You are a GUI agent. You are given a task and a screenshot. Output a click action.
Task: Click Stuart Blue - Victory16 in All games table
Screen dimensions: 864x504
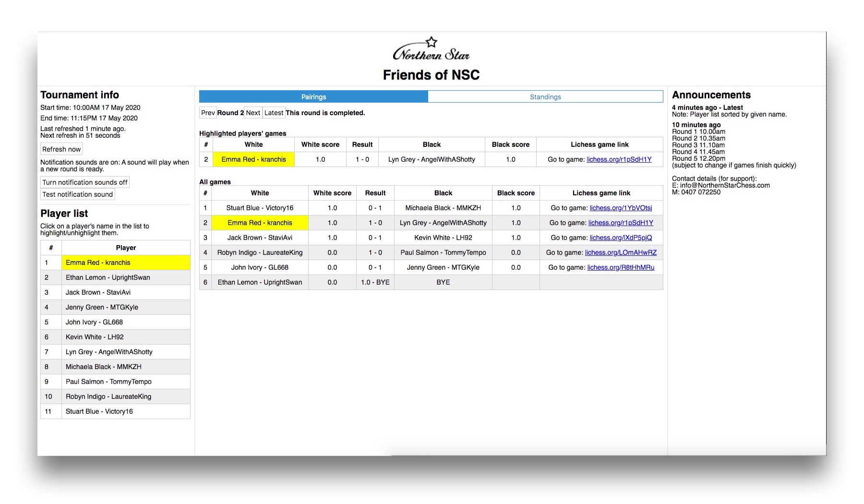(260, 208)
